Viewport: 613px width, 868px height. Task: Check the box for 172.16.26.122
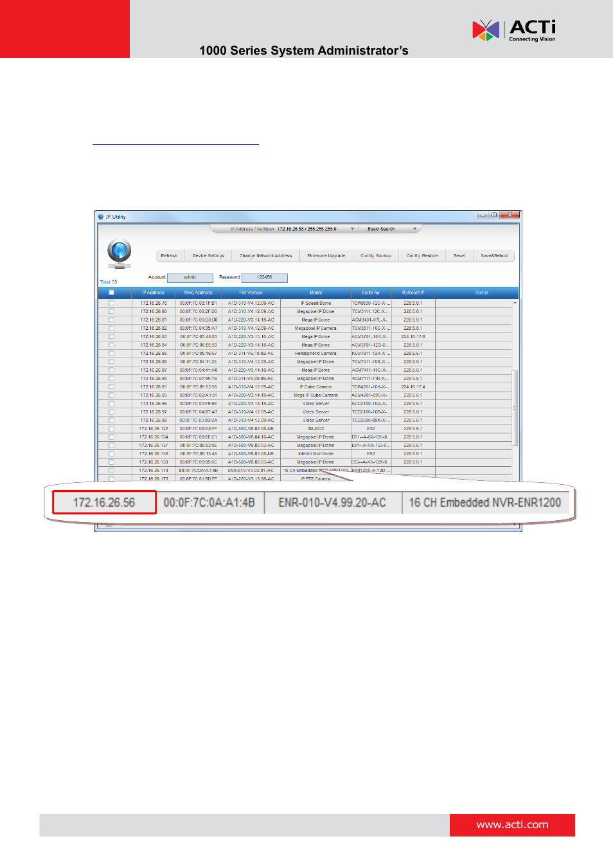click(111, 428)
